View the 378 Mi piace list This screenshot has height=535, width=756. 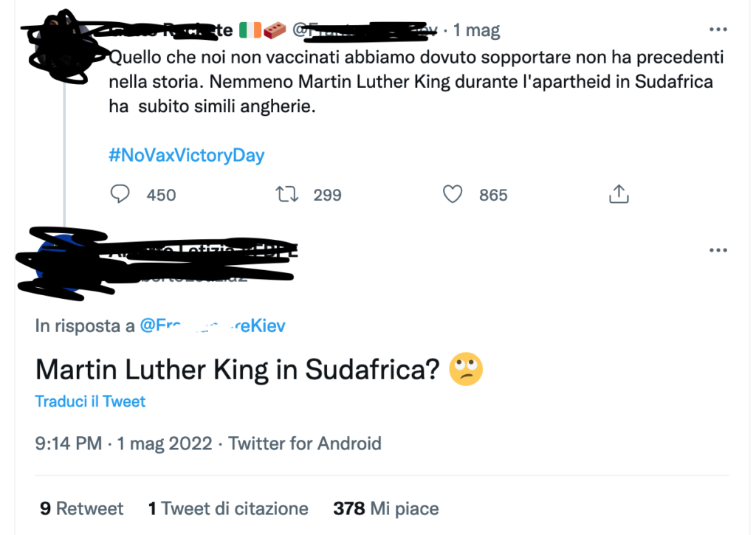pos(385,508)
